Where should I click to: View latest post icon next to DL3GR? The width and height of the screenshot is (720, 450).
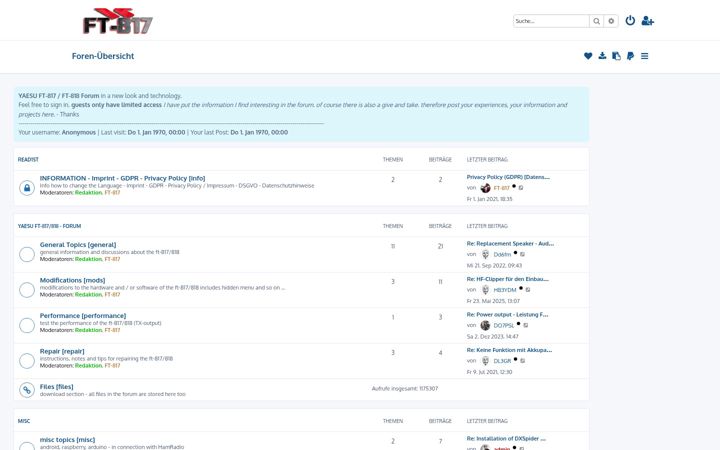click(523, 361)
